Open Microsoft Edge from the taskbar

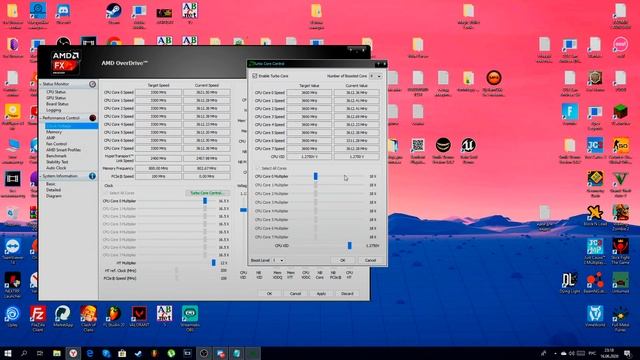tap(90, 353)
